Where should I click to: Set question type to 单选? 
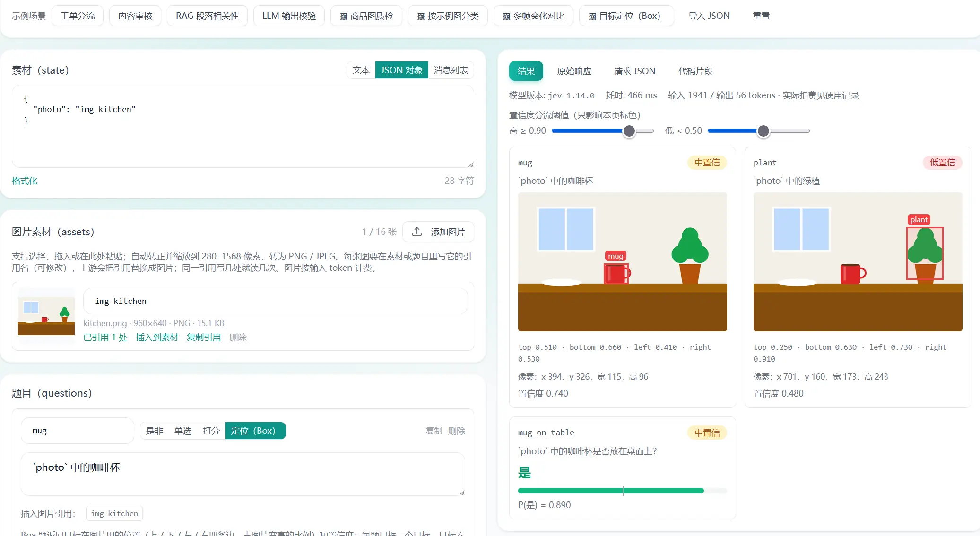183,431
